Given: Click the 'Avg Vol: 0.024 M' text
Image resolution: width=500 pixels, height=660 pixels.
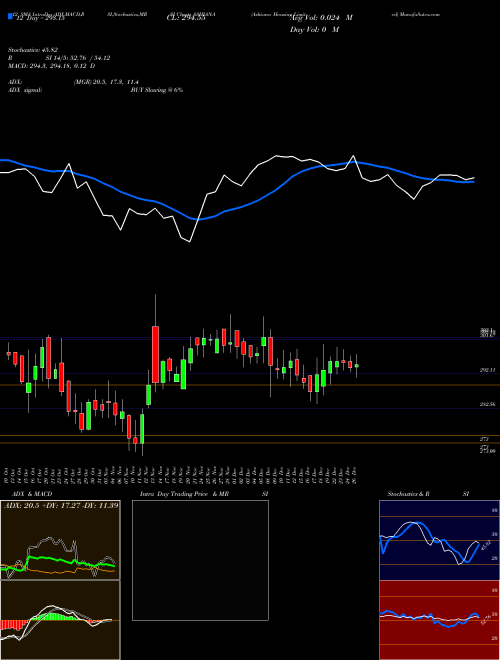Looking at the screenshot, I should [x=321, y=18].
